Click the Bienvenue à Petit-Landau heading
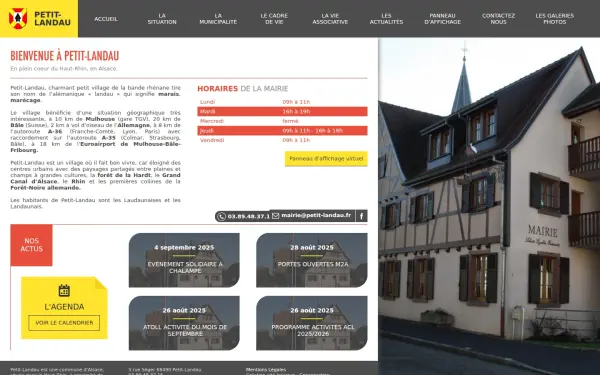Viewport: 600px width, 375px height. click(65, 56)
